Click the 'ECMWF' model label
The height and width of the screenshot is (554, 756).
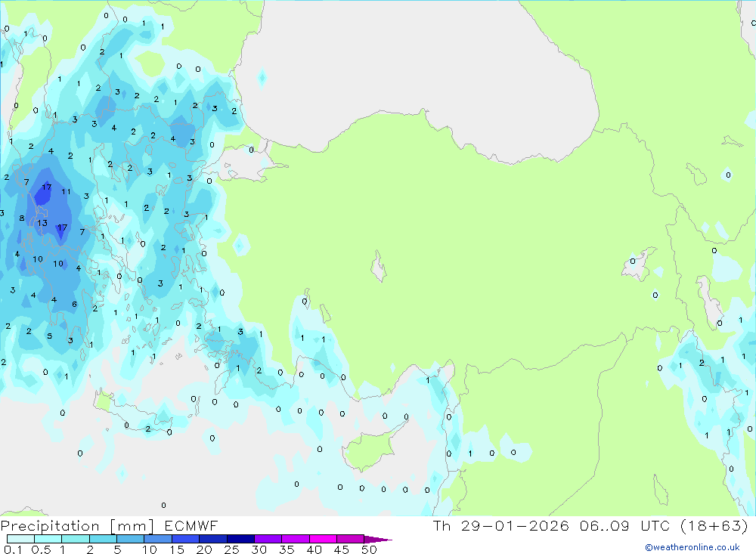pyautogui.click(x=191, y=525)
